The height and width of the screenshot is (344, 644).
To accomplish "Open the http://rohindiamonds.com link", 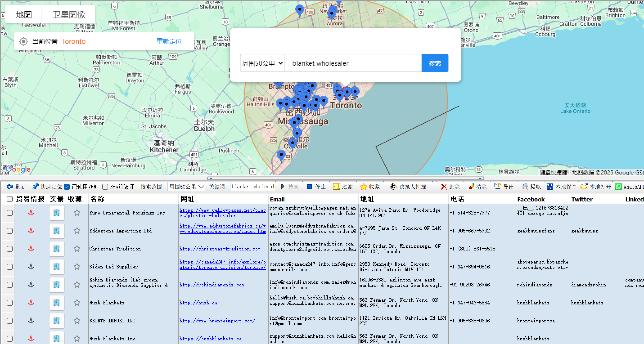I will coord(212,285).
